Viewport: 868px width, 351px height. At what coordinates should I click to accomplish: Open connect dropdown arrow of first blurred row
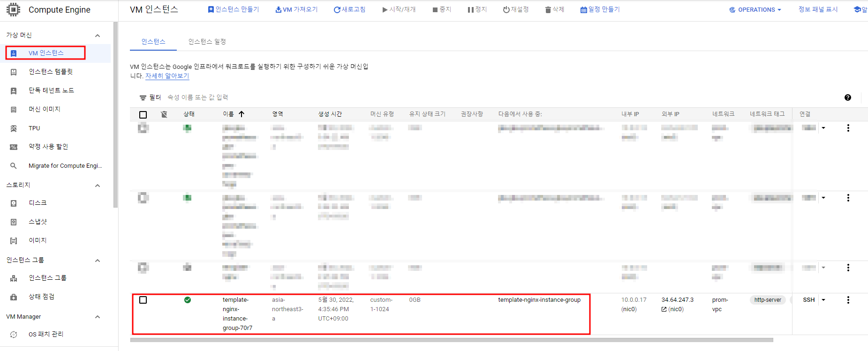click(x=823, y=128)
